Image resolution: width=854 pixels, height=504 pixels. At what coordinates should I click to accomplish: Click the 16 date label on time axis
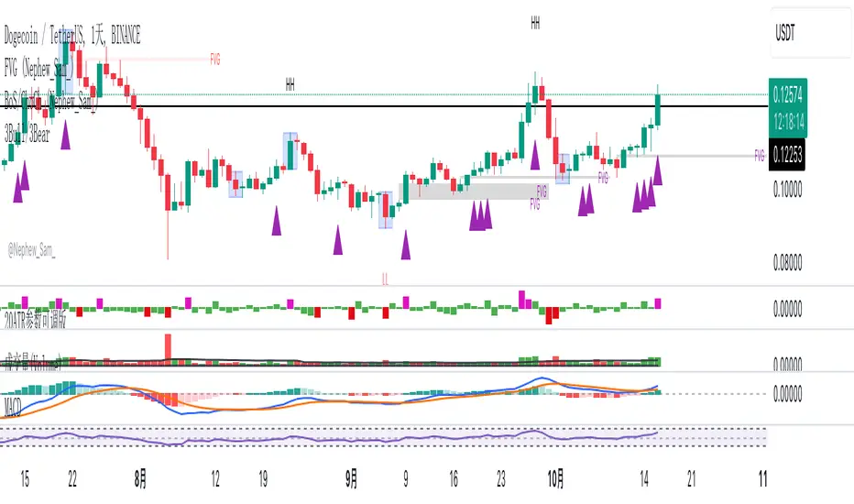click(x=454, y=479)
